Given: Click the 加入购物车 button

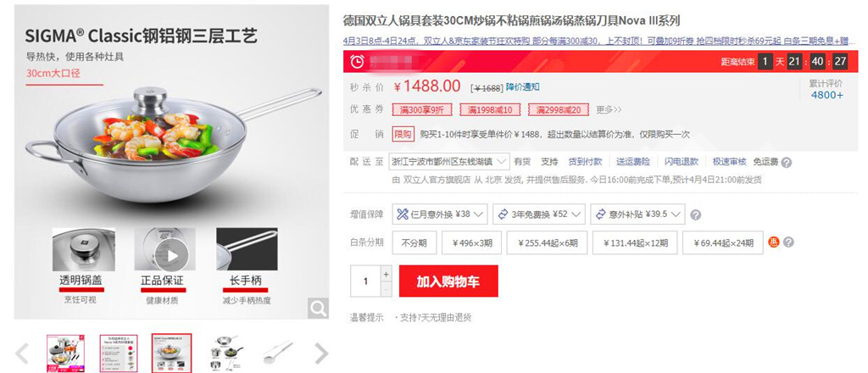Looking at the screenshot, I should (x=448, y=281).
